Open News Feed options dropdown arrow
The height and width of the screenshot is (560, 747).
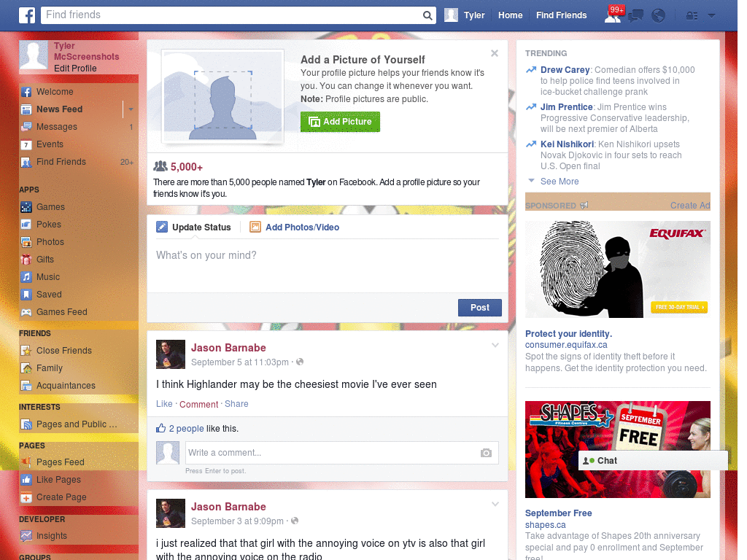point(131,109)
